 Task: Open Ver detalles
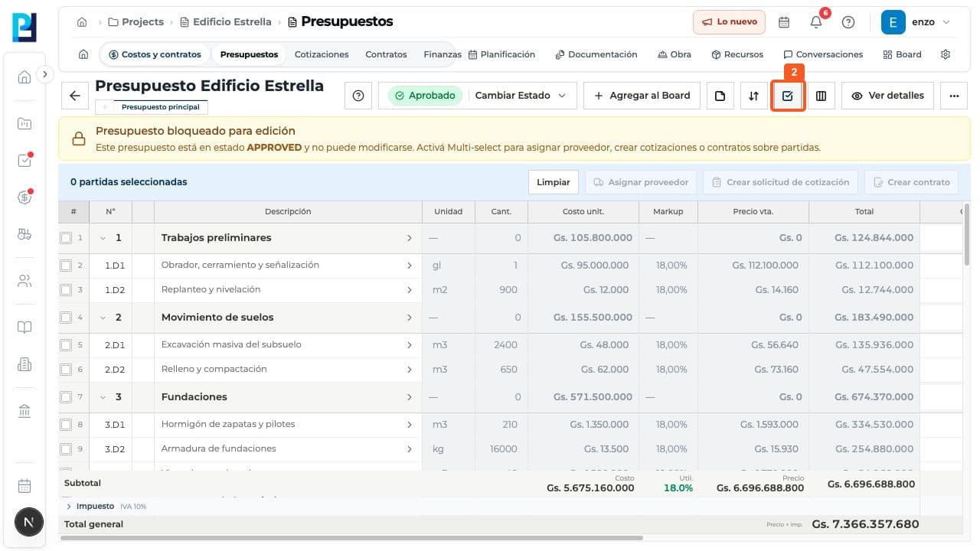887,96
